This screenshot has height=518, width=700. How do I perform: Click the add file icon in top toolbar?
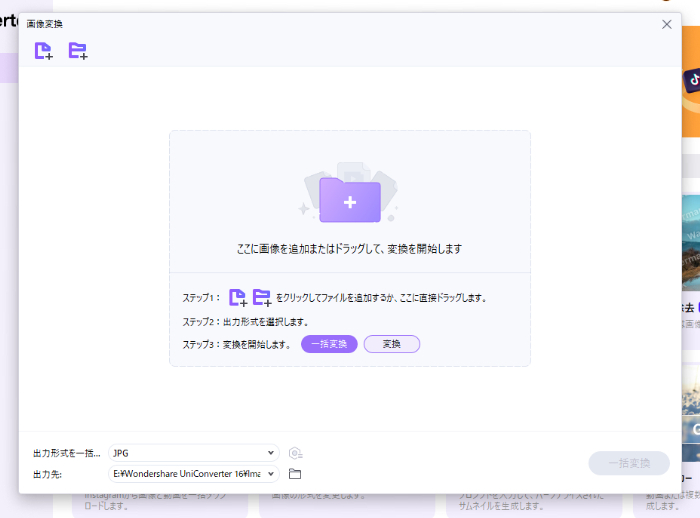click(x=43, y=50)
